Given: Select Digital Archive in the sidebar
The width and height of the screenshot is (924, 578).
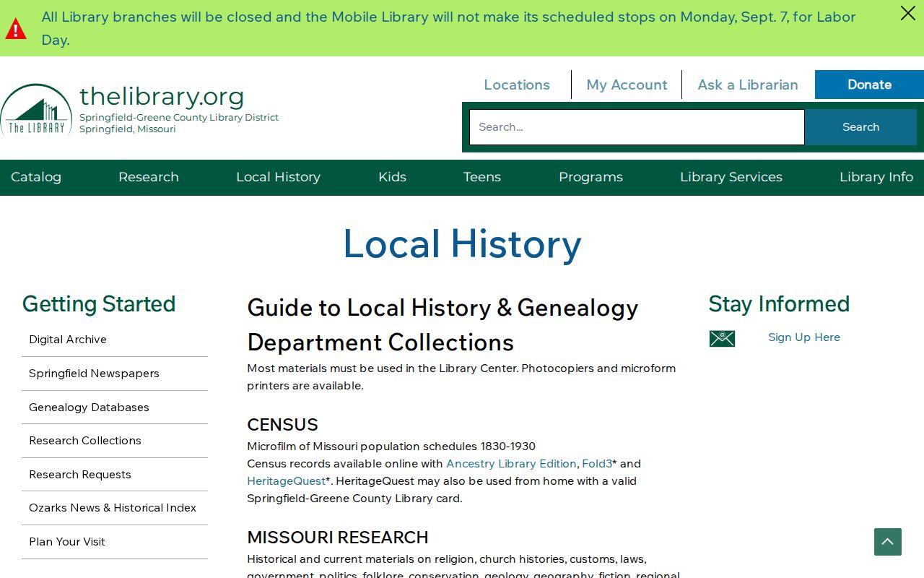Looking at the screenshot, I should pos(115,340).
